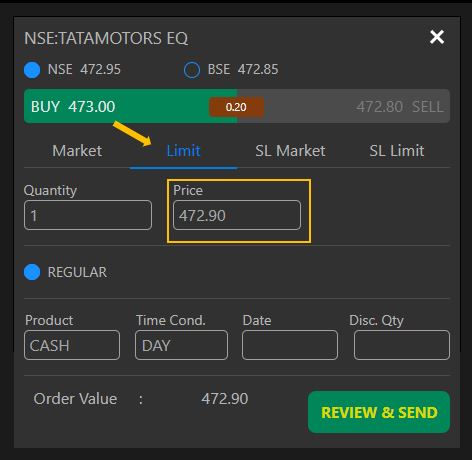Open the Product dropdown showing CASH

[x=72, y=345]
